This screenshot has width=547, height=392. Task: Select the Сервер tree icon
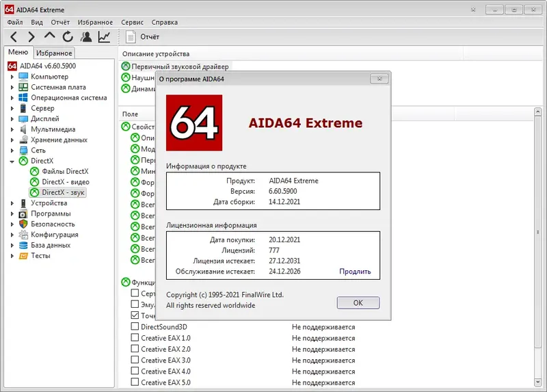23,108
